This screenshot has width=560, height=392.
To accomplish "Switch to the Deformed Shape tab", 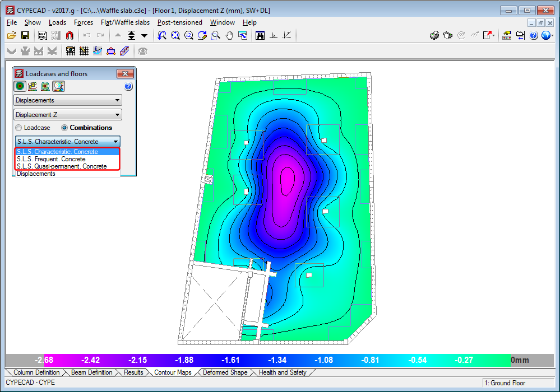I will (x=224, y=372).
